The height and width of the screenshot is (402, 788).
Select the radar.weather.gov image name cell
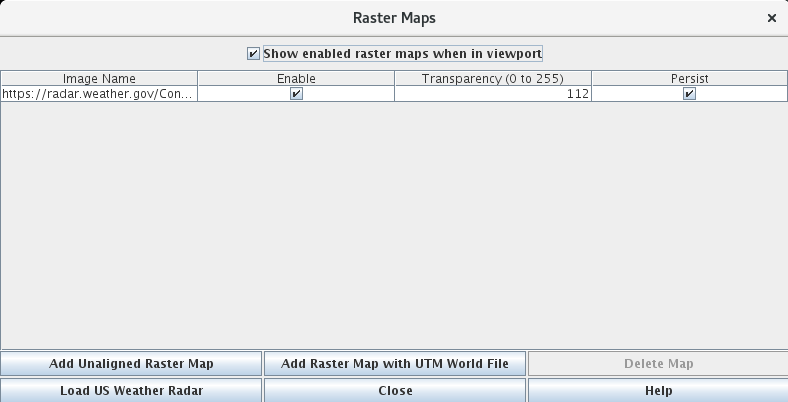tap(99, 94)
